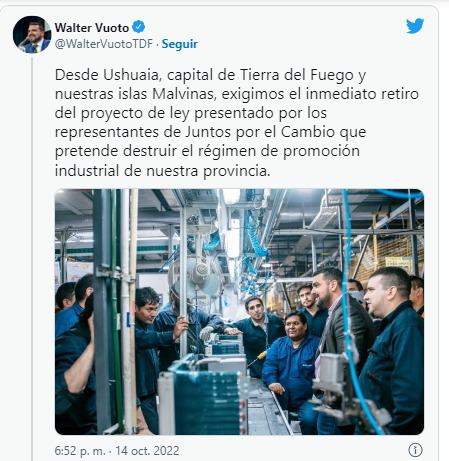Click the worker in blue coveralls in photo

pos(292,363)
